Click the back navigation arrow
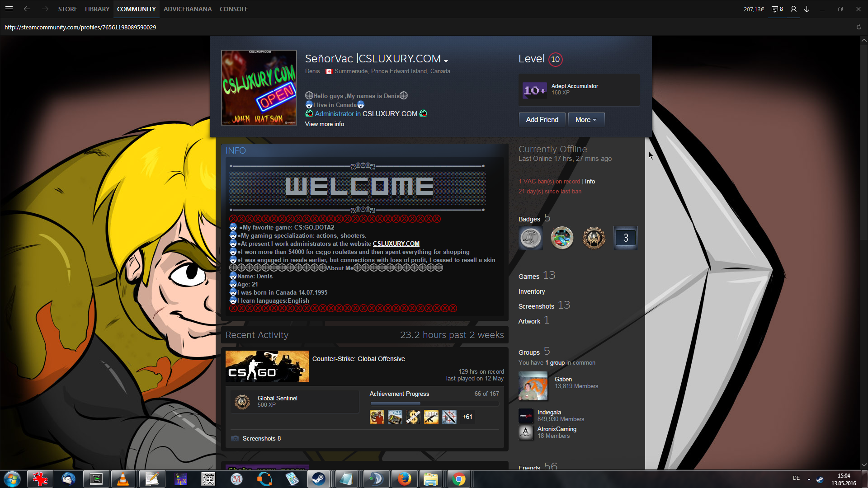The image size is (868, 488). (27, 9)
